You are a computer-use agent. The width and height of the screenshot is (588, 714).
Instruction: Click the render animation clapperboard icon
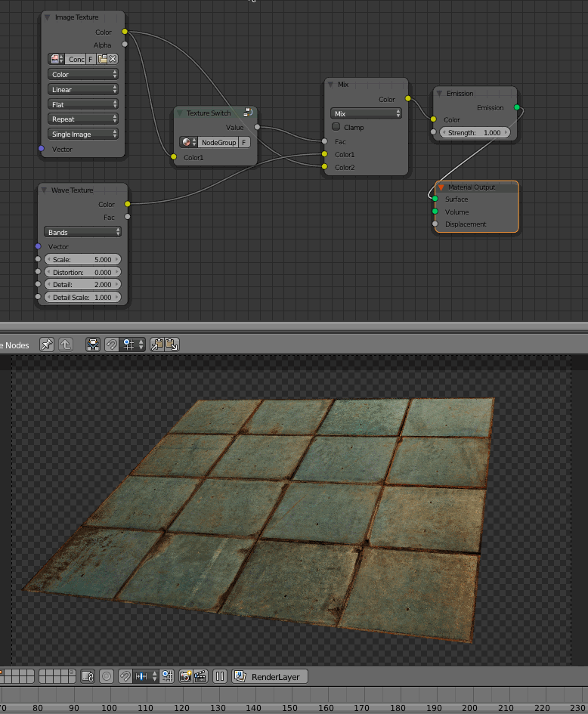200,676
